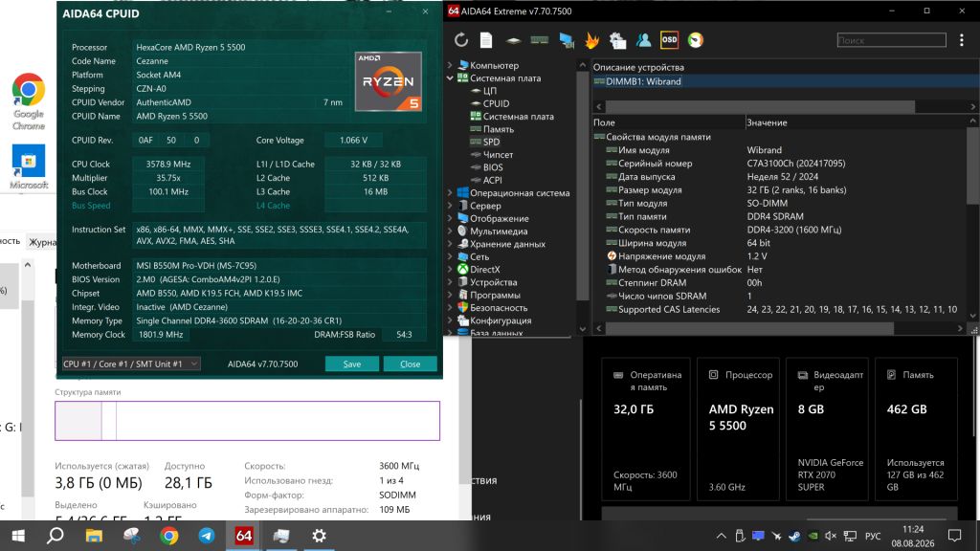The height and width of the screenshot is (551, 980).
Task: Open taskbar Search magnifier
Action: [56, 536]
